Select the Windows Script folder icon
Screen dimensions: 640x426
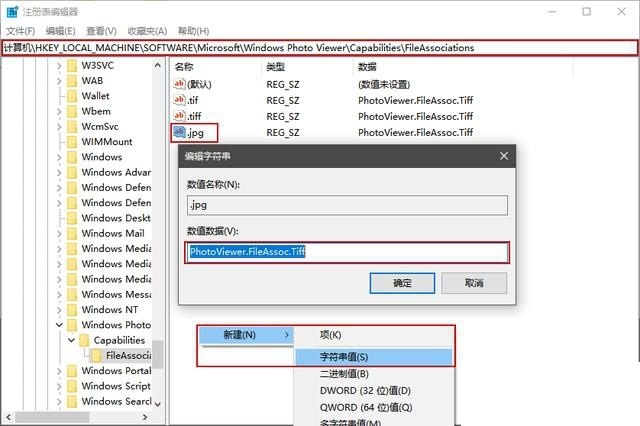72,386
